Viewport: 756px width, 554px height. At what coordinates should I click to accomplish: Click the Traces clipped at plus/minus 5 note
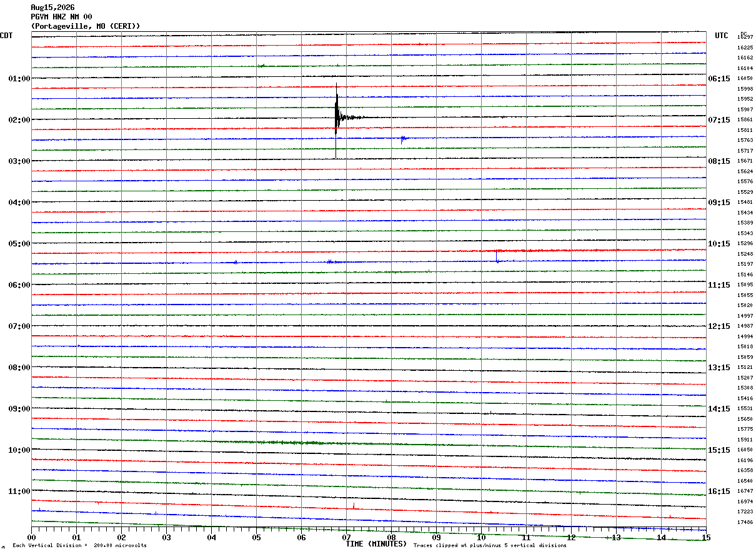[x=490, y=546]
